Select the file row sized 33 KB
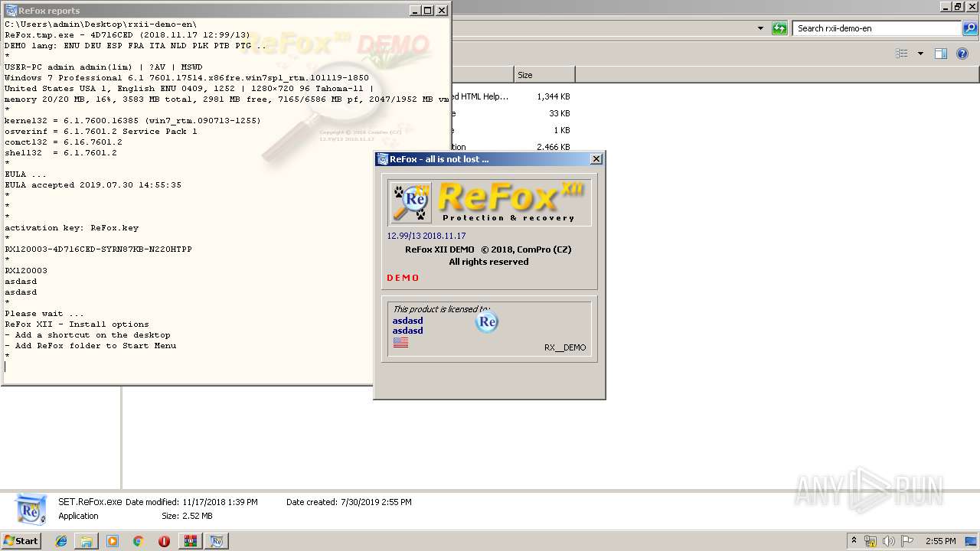The width and height of the screenshot is (980, 551). 511,113
